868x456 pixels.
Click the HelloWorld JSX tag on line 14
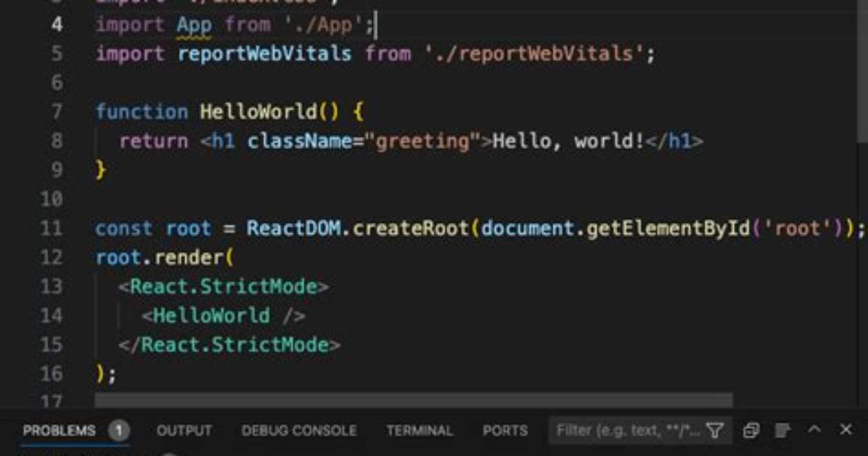point(223,316)
